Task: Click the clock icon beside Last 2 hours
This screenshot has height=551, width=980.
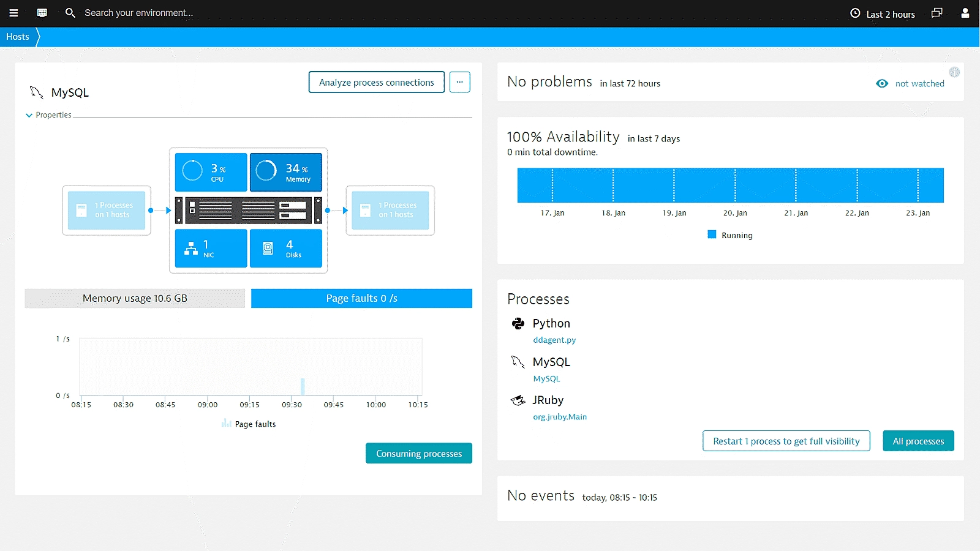Action: click(x=855, y=13)
